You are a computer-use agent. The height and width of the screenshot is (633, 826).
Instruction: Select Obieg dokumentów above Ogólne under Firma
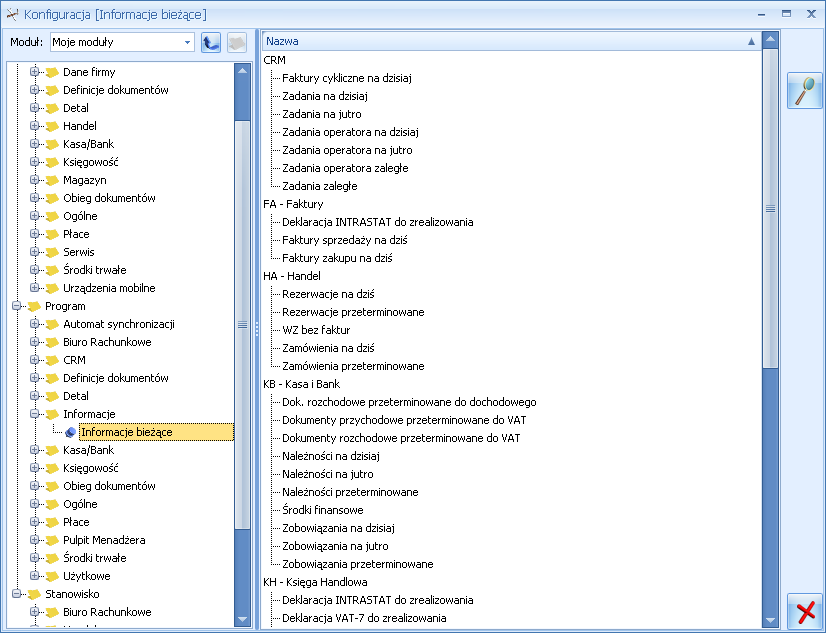109,198
